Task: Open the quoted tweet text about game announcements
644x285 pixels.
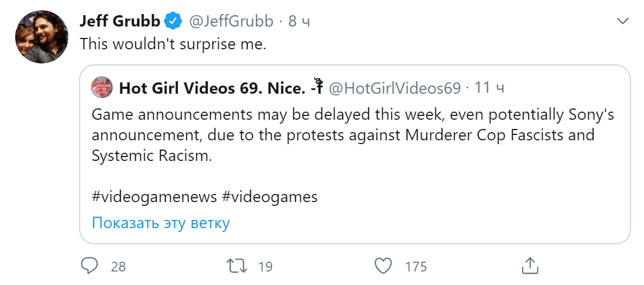Action: (x=352, y=134)
